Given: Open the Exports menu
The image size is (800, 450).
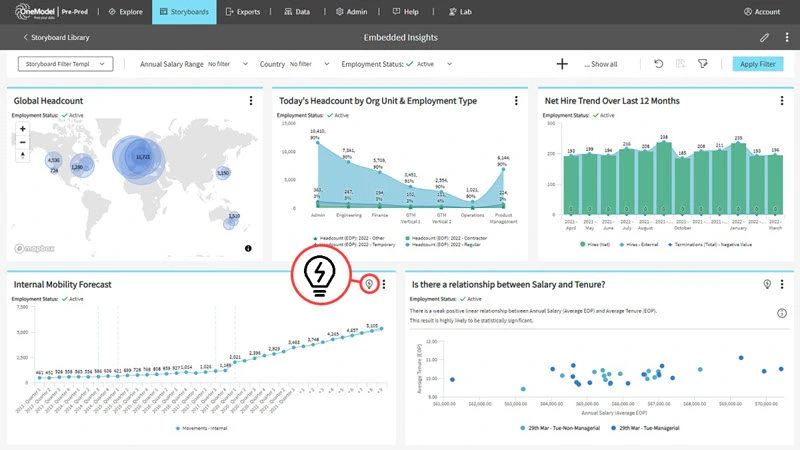Looking at the screenshot, I should (243, 12).
